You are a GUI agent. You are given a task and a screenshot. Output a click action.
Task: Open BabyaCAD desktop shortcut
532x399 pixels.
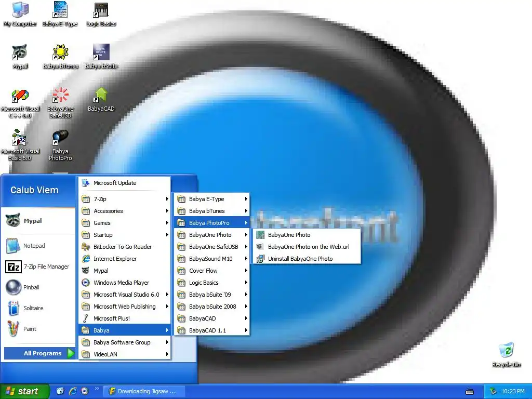tap(101, 100)
